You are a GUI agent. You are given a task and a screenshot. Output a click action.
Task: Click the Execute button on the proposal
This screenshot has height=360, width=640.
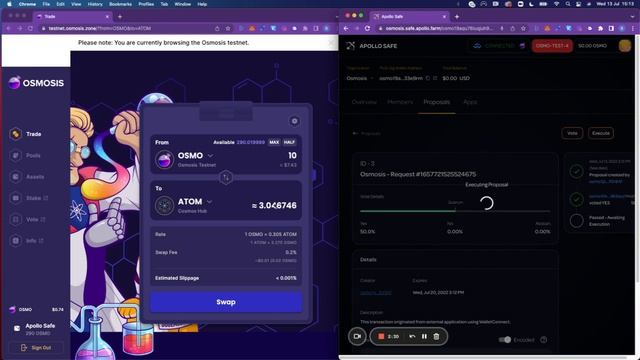pos(601,133)
